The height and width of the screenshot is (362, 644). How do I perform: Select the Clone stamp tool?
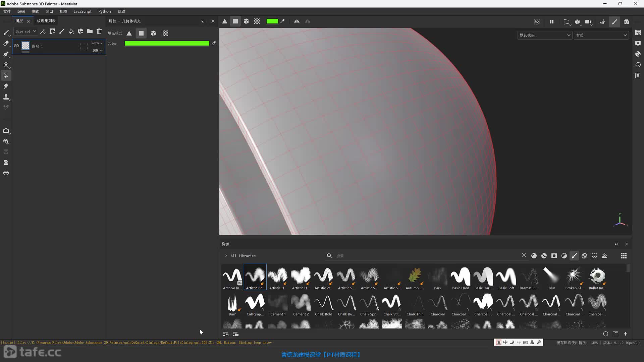point(6,97)
